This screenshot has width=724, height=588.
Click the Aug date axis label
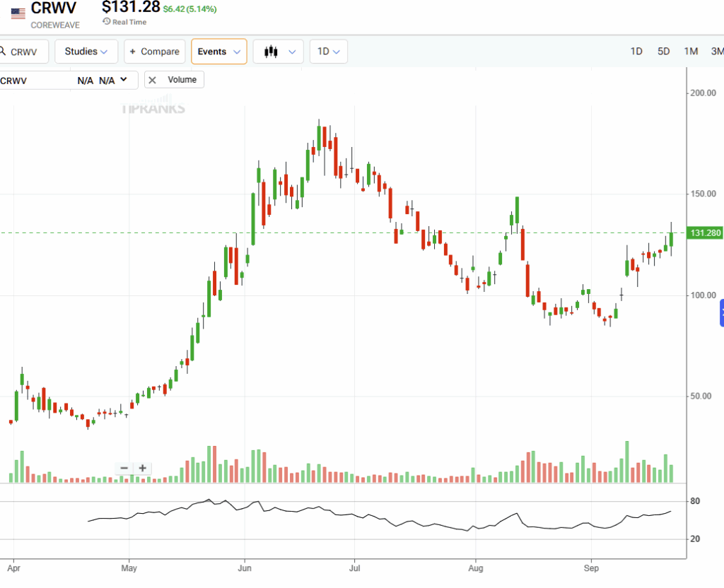476,568
